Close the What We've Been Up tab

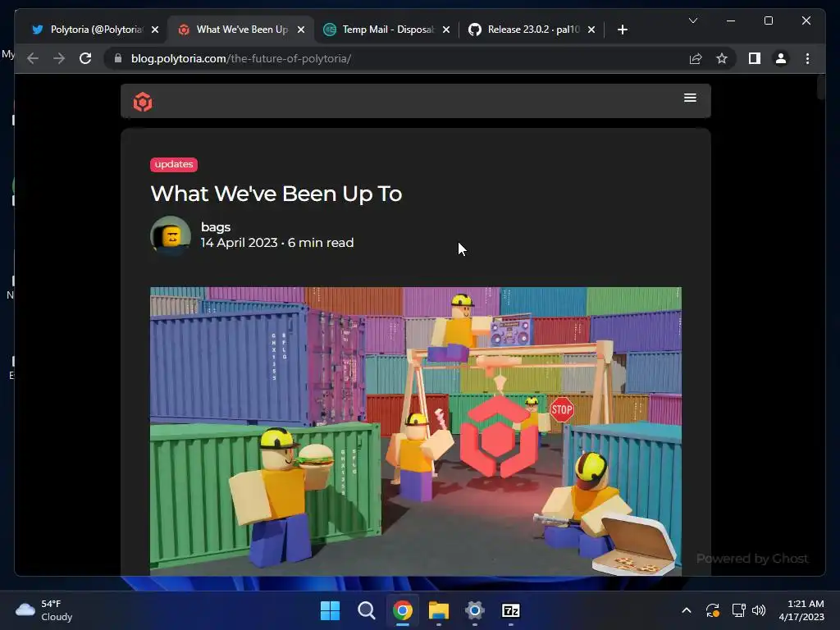[301, 30]
